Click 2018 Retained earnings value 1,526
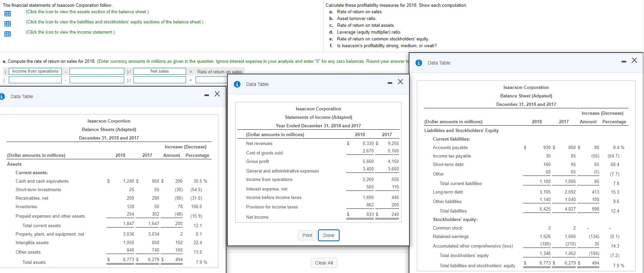Image resolution: width=644 pixels, height=273 pixels. pyautogui.click(x=545, y=236)
